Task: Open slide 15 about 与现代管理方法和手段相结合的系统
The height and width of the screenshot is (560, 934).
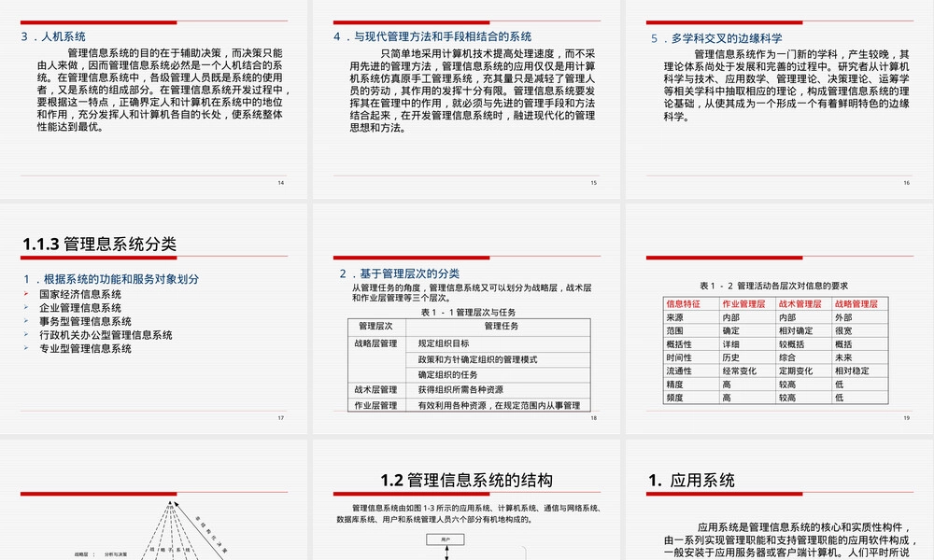Action: pyautogui.click(x=466, y=99)
